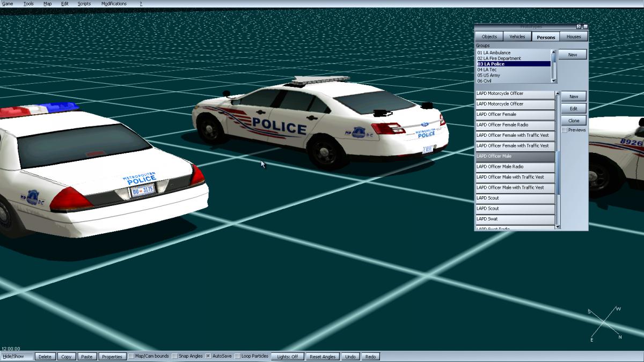
Task: Click the help question-mark icon in Prototypes panel
Action: tap(579, 26)
